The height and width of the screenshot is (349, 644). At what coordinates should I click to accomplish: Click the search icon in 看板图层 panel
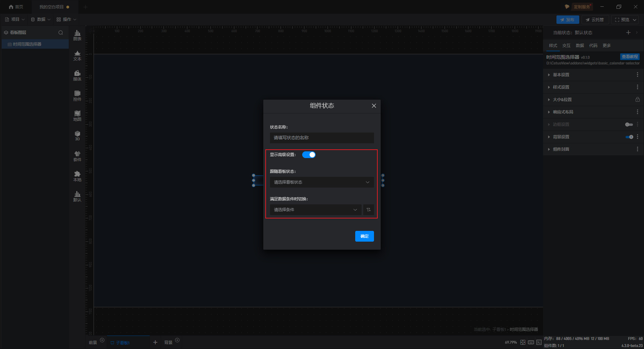pos(61,33)
